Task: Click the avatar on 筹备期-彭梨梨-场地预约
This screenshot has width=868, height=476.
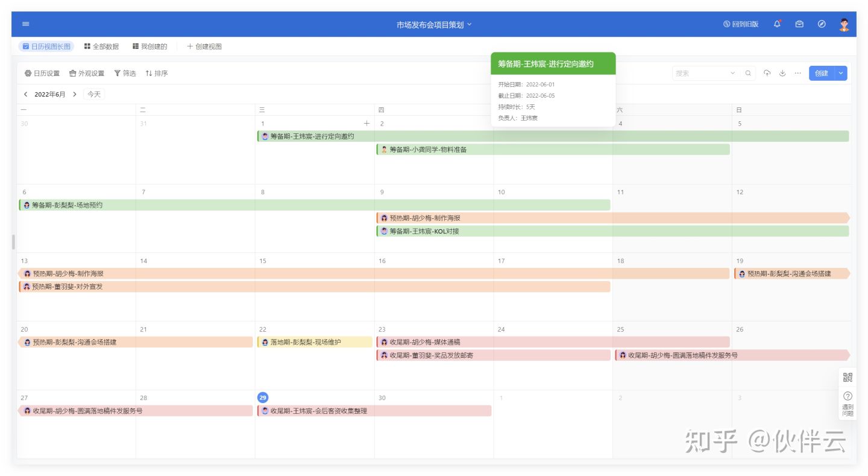Action: (x=27, y=205)
